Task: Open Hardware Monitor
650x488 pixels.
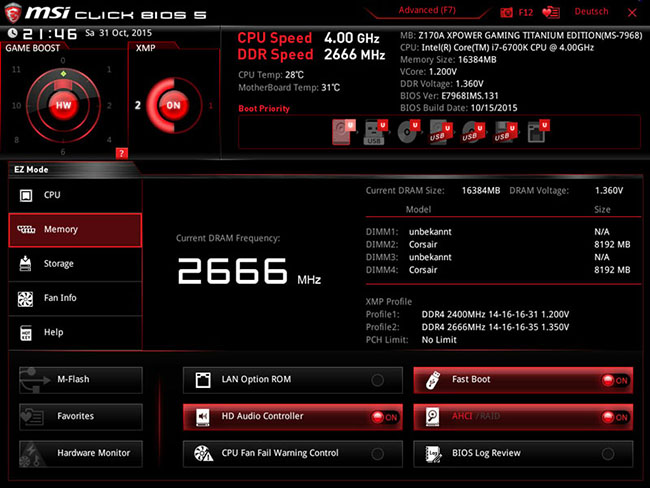Action: click(81, 454)
